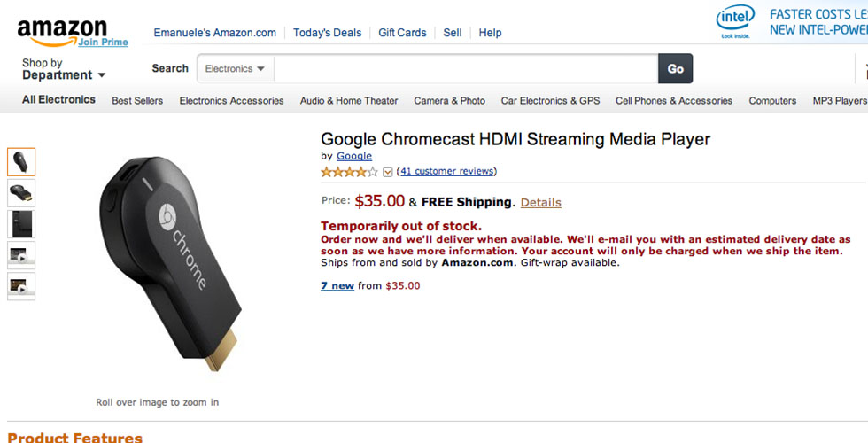Play the first product video thumbnail
868x443 pixels.
pos(21,255)
